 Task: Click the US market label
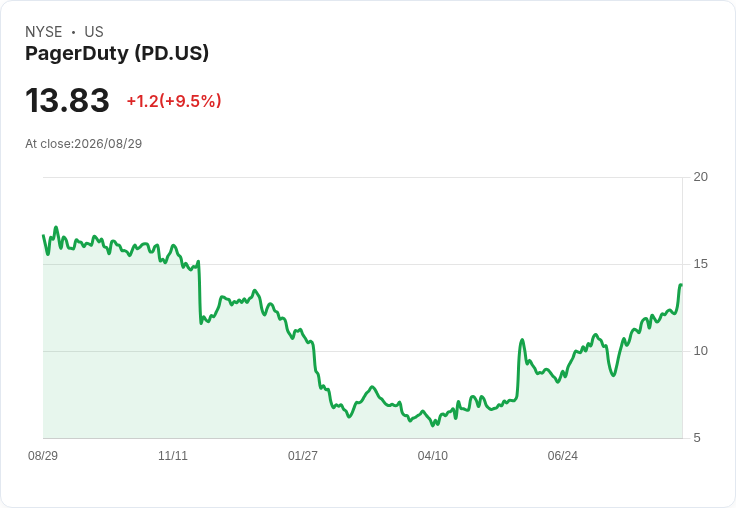94,32
